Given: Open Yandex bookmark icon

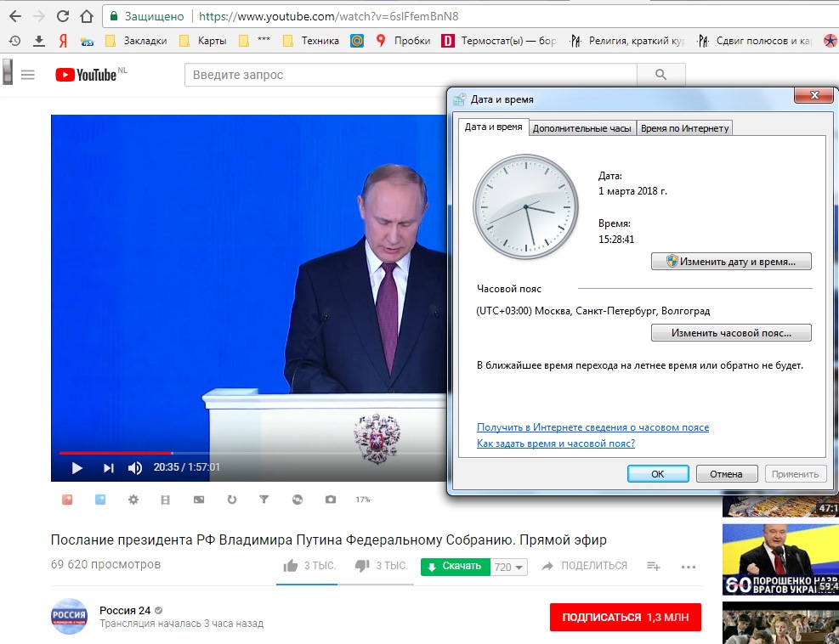Looking at the screenshot, I should (x=63, y=41).
